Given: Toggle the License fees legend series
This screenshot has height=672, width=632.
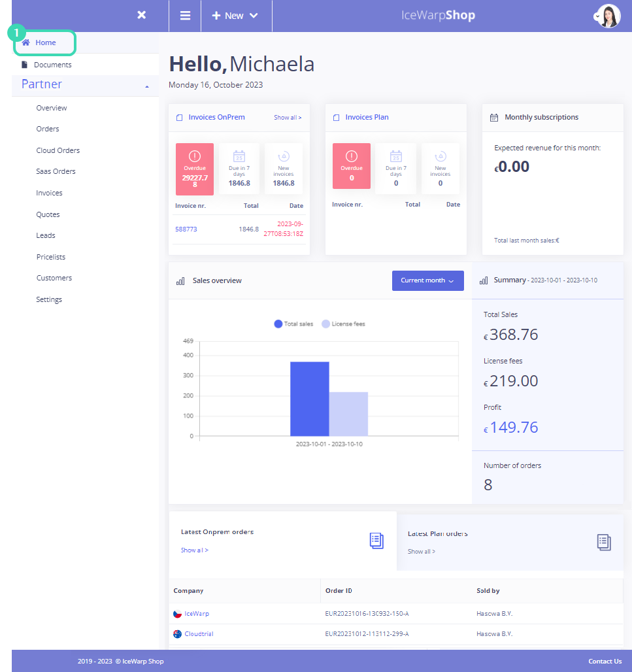Looking at the screenshot, I should click(344, 324).
